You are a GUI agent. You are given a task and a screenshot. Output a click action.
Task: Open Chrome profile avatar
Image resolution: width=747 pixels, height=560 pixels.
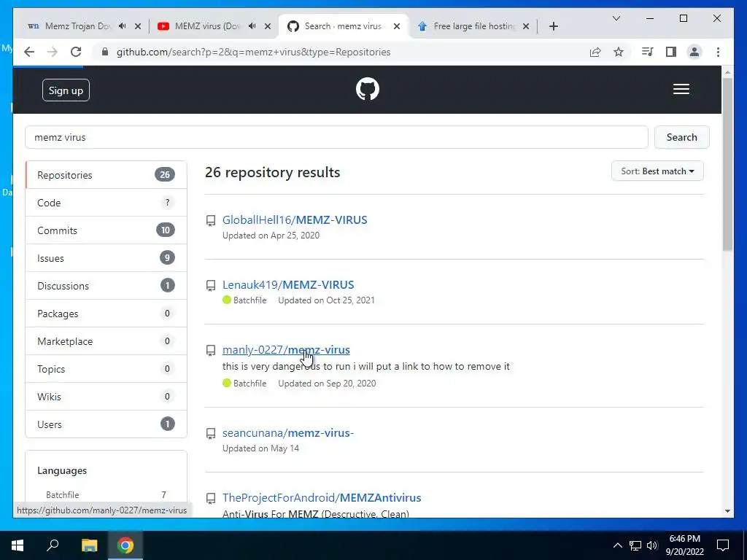coord(694,52)
